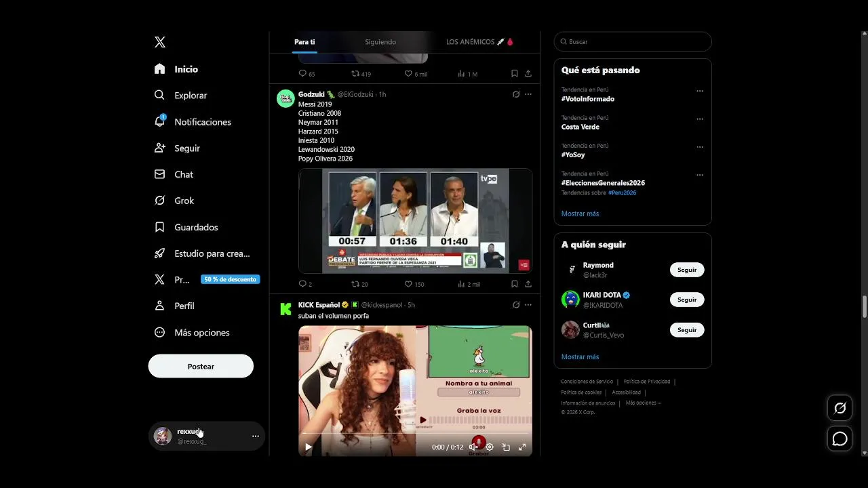View analytics of post with 1 M views
868x488 pixels.
pos(468,74)
